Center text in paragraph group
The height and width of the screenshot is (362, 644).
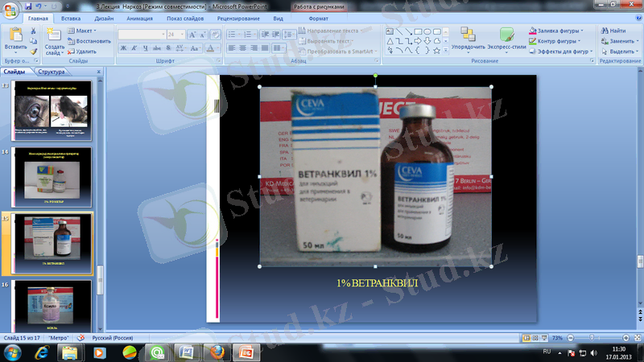pos(243,48)
